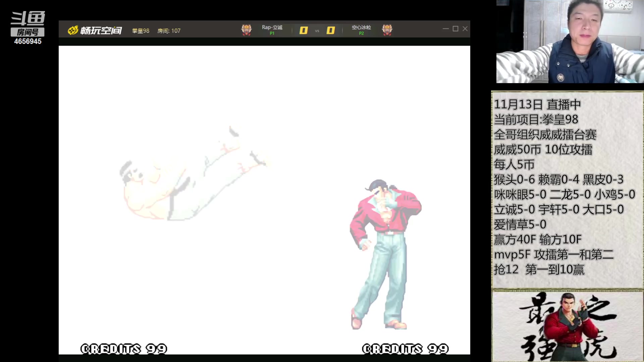
Task: Click the 威威50币 10位攻擂 line
Action: tap(543, 149)
